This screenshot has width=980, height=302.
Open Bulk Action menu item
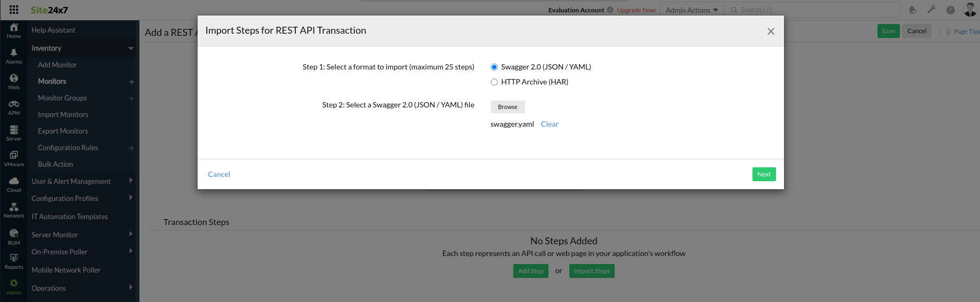point(56,165)
